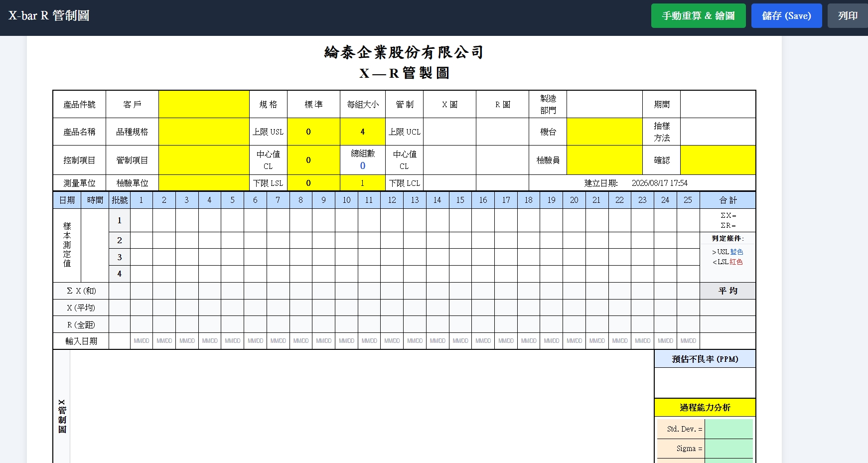The height and width of the screenshot is (463, 868).
Task: Click the >USL 藍色 legend text
Action: (x=727, y=252)
